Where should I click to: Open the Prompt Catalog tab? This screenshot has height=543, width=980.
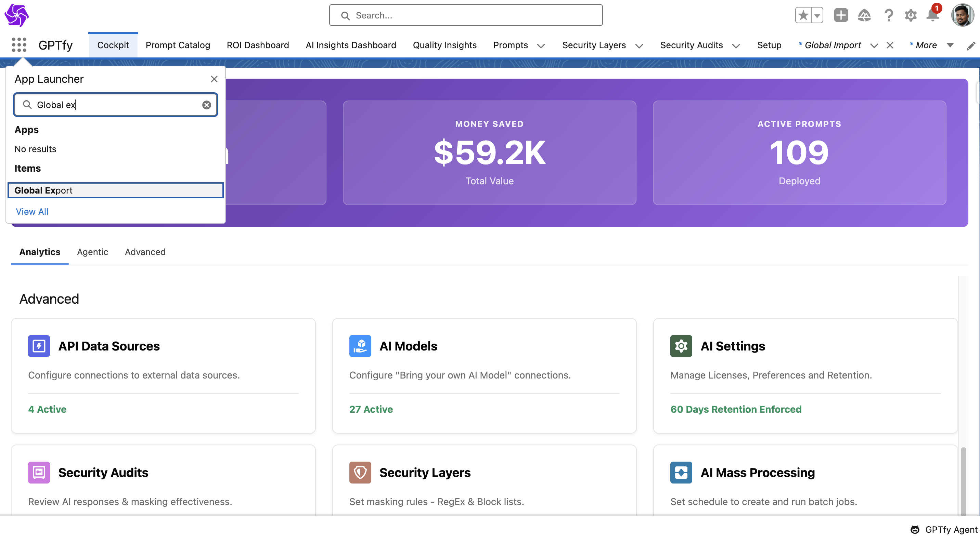178,45
